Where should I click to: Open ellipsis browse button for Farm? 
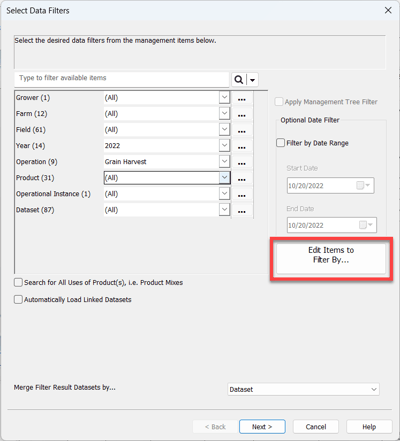242,114
